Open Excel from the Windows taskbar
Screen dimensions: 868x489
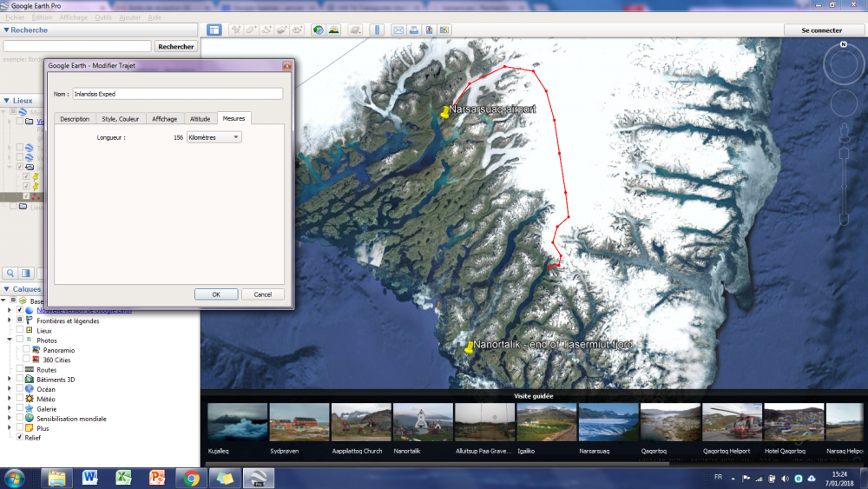click(123, 478)
